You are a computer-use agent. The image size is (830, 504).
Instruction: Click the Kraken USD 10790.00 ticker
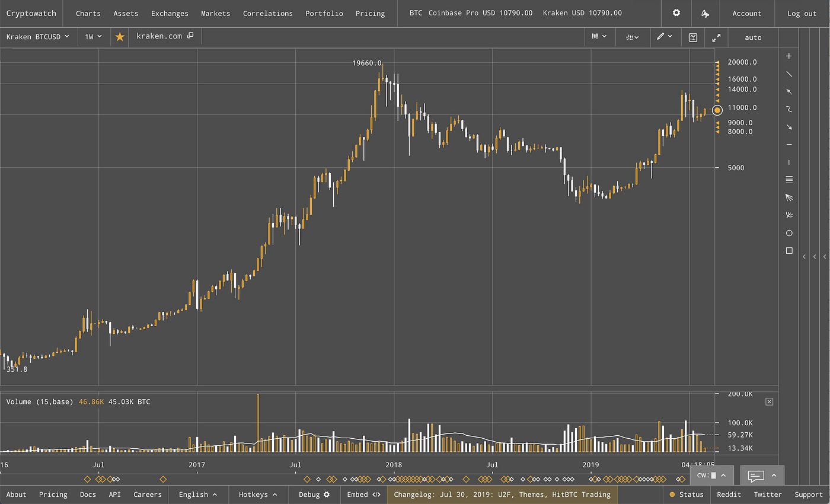point(582,13)
